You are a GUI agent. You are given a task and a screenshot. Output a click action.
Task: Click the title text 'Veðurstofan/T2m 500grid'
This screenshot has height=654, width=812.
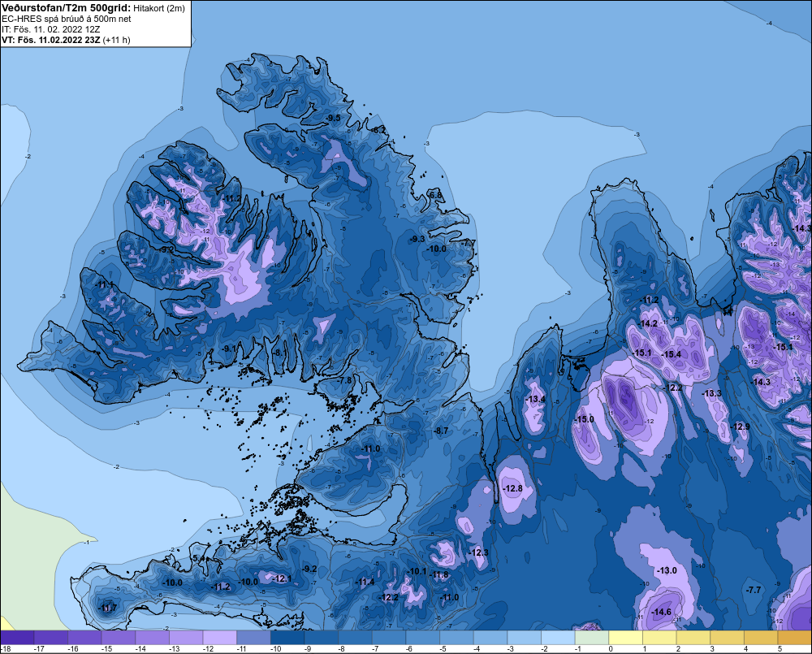(x=66, y=8)
